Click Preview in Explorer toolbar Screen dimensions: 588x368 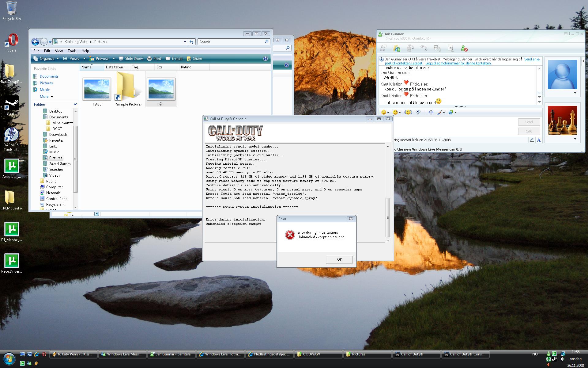pyautogui.click(x=99, y=59)
